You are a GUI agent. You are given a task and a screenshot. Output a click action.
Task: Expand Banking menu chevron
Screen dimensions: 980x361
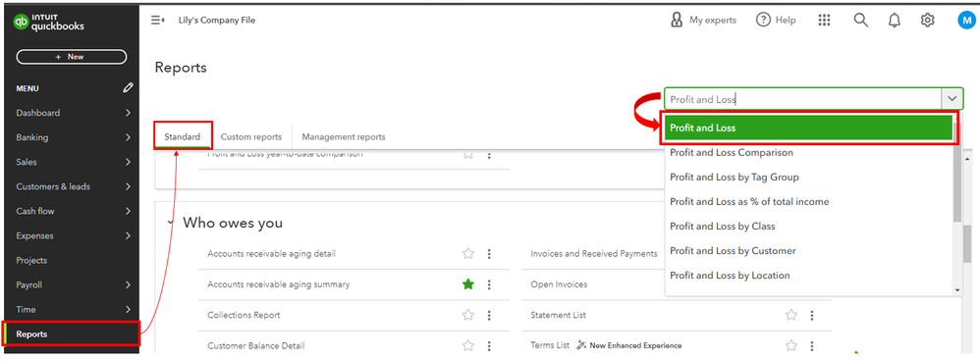pos(128,137)
